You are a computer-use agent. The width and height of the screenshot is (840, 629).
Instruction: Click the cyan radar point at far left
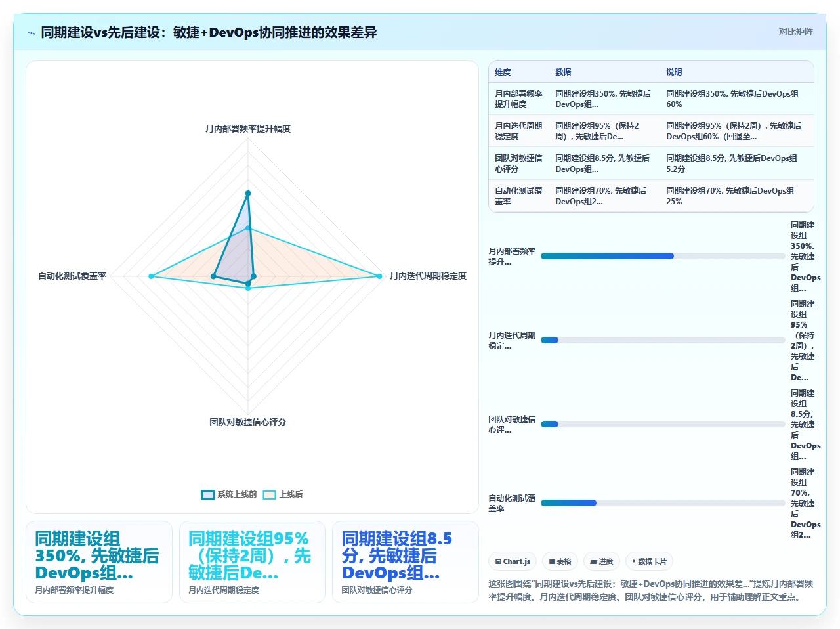tap(151, 276)
